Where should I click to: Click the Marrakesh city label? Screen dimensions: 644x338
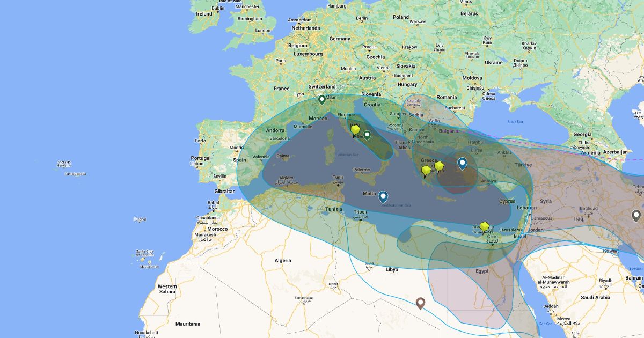point(206,234)
